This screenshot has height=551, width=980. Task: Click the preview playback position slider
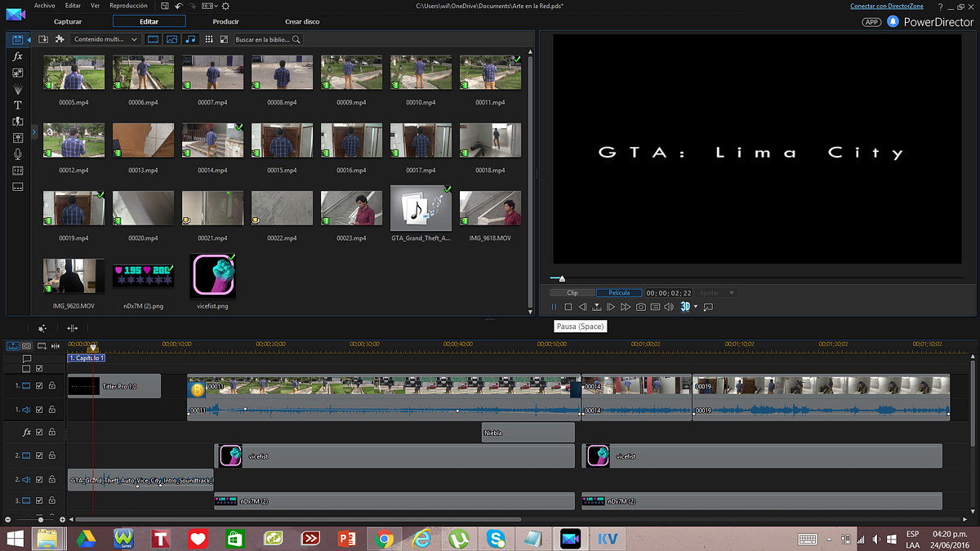[562, 278]
